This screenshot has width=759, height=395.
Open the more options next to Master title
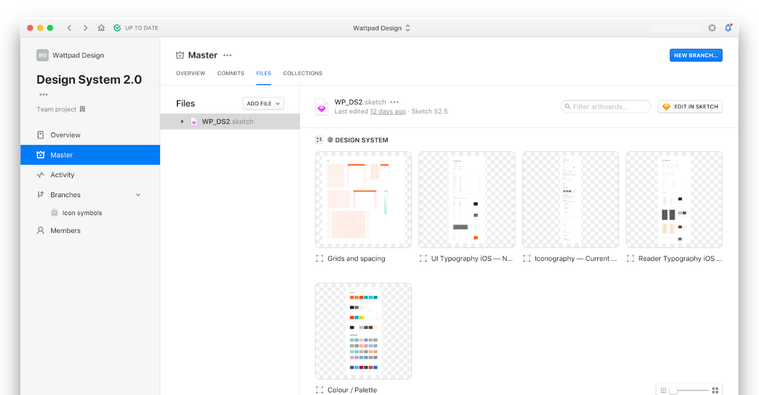228,55
